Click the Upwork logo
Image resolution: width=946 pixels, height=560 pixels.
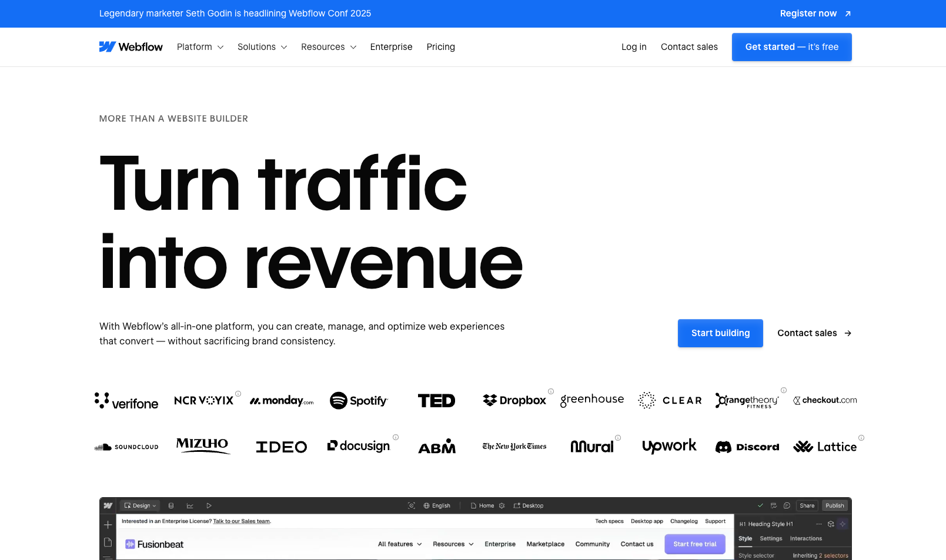coord(669,447)
